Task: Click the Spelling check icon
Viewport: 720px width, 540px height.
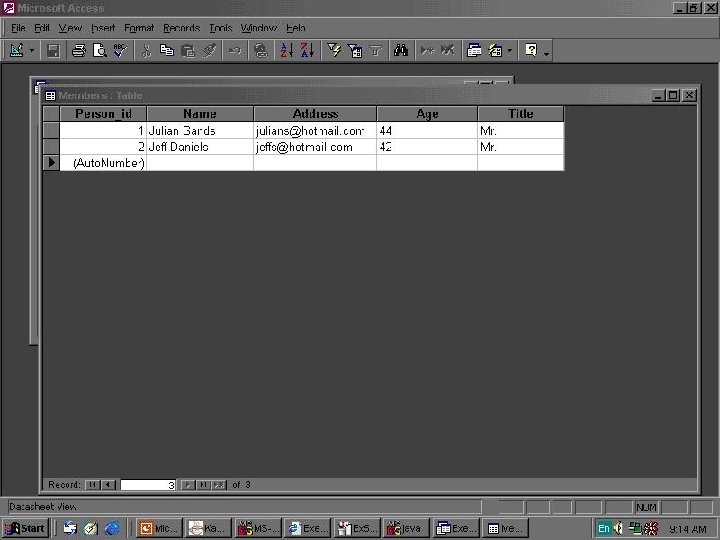Action: (x=120, y=50)
